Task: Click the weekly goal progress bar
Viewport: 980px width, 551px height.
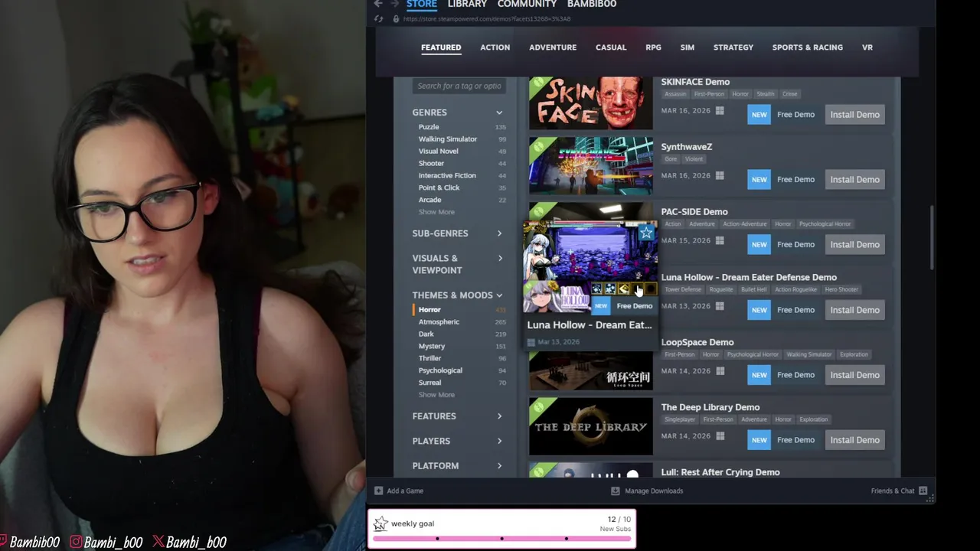Action: (x=501, y=539)
